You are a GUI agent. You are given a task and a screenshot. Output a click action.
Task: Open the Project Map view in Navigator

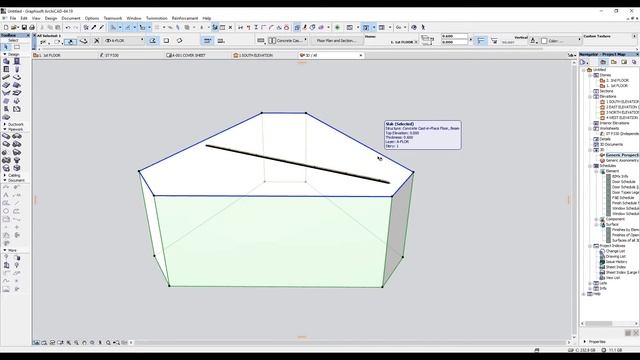coord(603,62)
